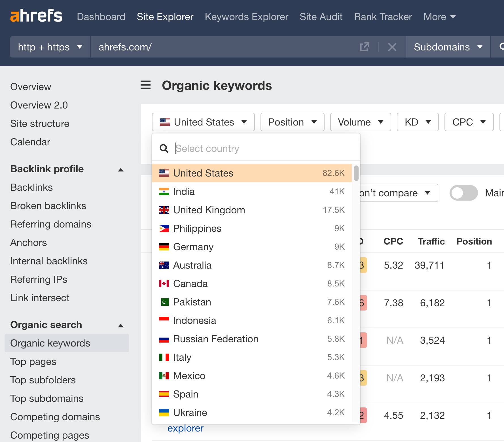Open target site using the external link icon
The image size is (504, 442).
[365, 47]
